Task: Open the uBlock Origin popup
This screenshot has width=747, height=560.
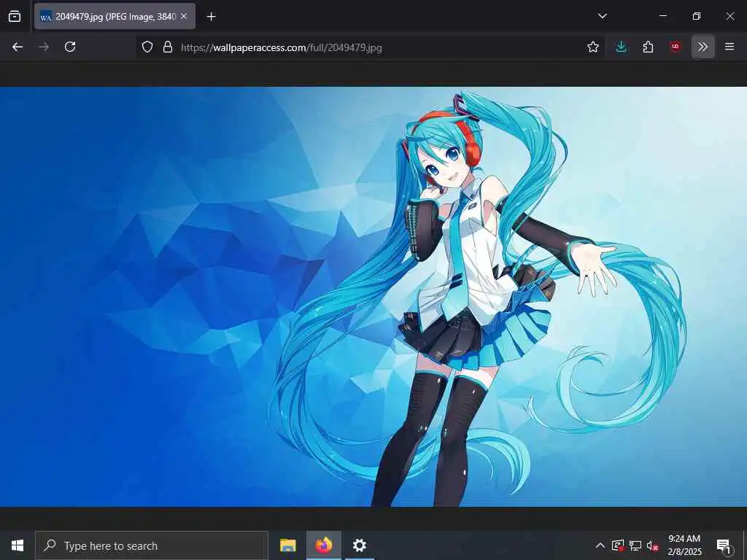Action: point(675,47)
